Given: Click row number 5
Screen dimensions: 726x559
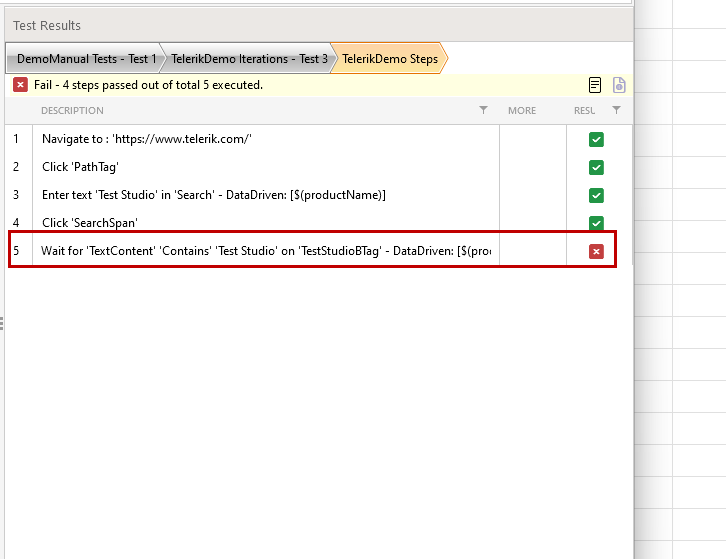Looking at the screenshot, I should [x=16, y=251].
